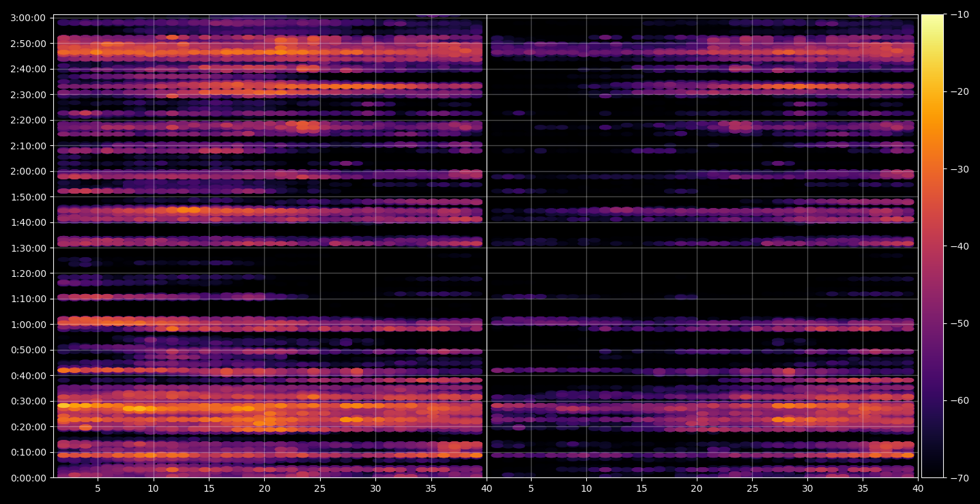The image size is (980, 504).
Task: Select x-axis label 20 under the left heatmap
Action: pos(264,489)
